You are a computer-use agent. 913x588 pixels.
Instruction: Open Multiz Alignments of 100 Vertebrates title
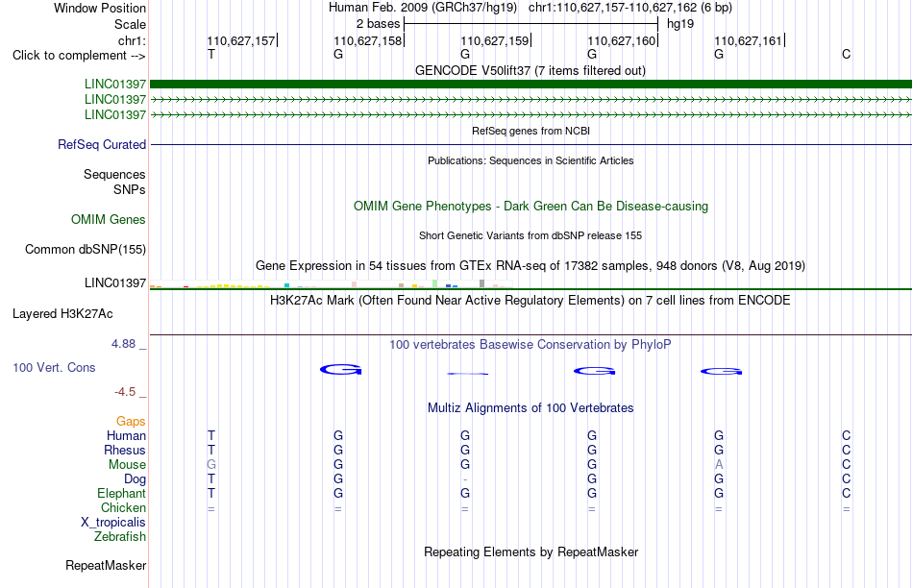(531, 408)
